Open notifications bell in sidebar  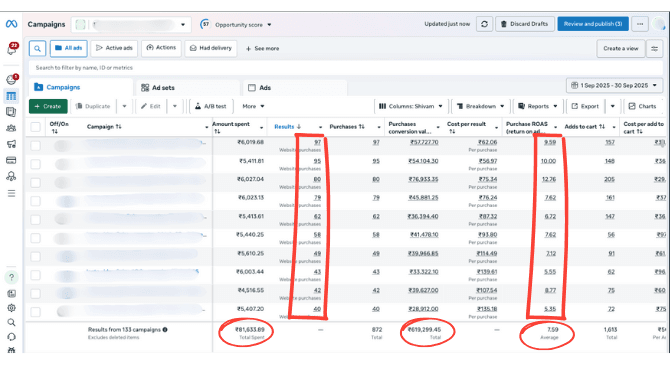(x=12, y=49)
